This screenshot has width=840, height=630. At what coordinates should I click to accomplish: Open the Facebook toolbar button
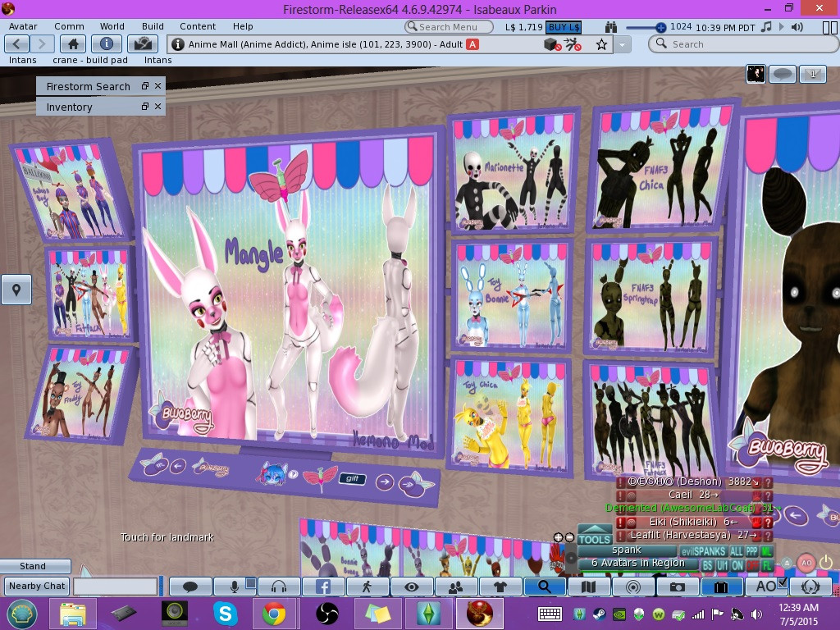coord(323,587)
